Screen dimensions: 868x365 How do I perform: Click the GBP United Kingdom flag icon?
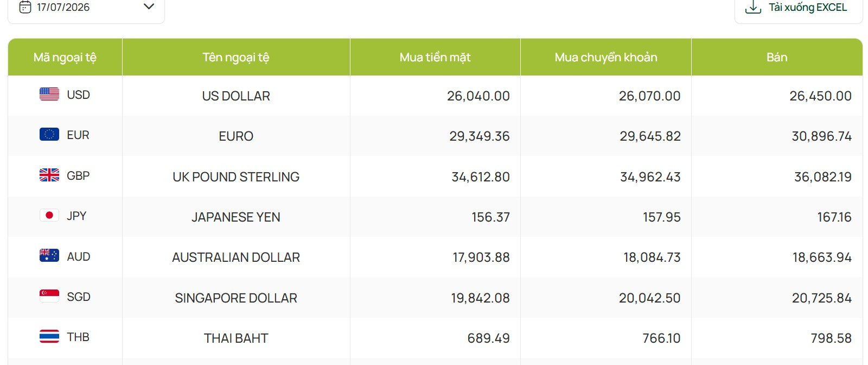[49, 175]
